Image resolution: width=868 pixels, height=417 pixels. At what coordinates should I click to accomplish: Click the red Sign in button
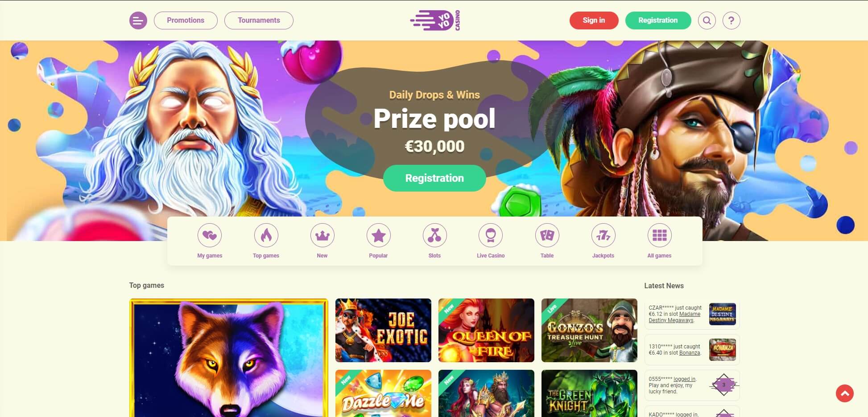594,20
